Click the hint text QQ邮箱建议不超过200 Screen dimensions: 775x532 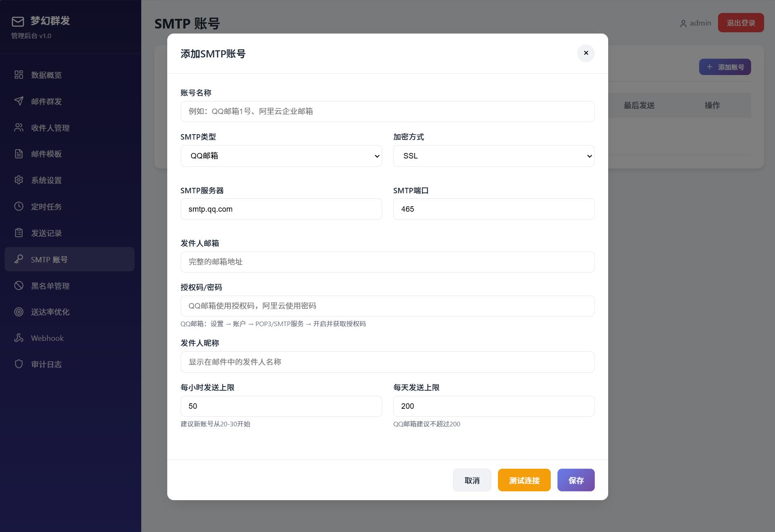[427, 424]
